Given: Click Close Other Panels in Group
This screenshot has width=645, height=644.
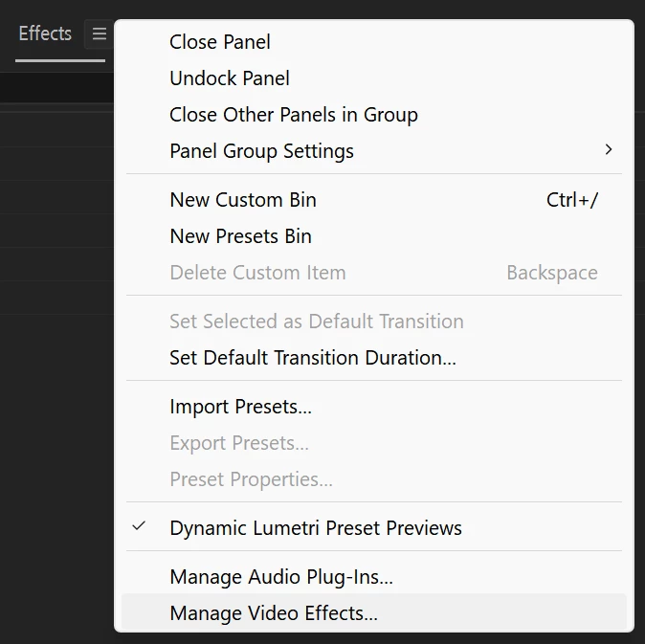Looking at the screenshot, I should click(x=294, y=115).
